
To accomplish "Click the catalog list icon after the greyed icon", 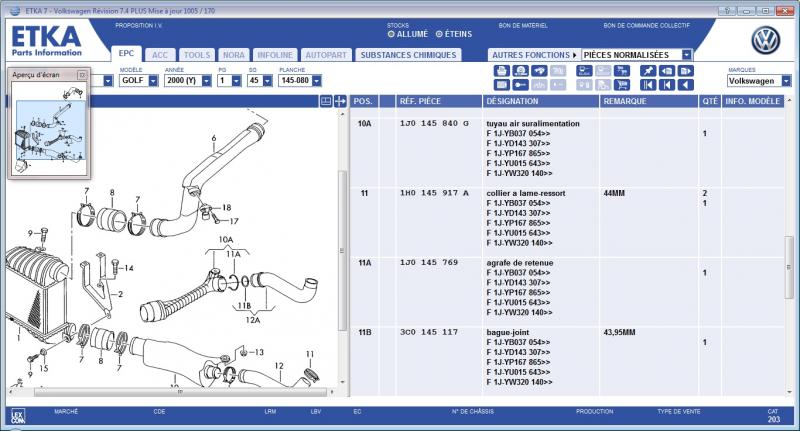I will point(584,70).
